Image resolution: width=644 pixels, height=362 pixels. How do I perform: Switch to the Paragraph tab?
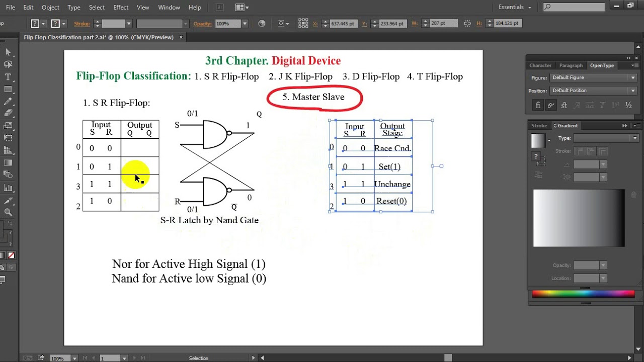[571, 65]
